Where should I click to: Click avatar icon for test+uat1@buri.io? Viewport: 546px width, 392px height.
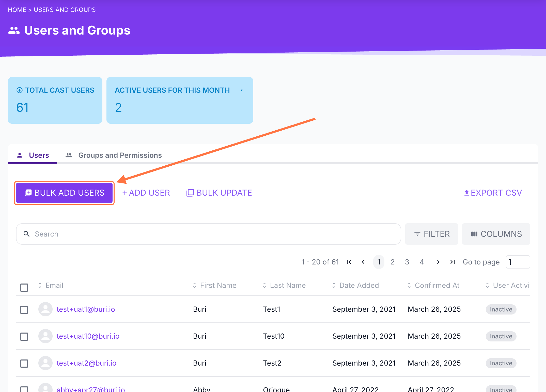tap(45, 309)
